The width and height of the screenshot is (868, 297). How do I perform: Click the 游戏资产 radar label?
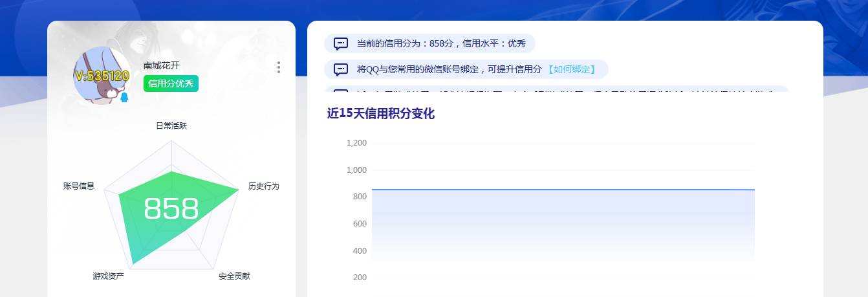(x=108, y=276)
